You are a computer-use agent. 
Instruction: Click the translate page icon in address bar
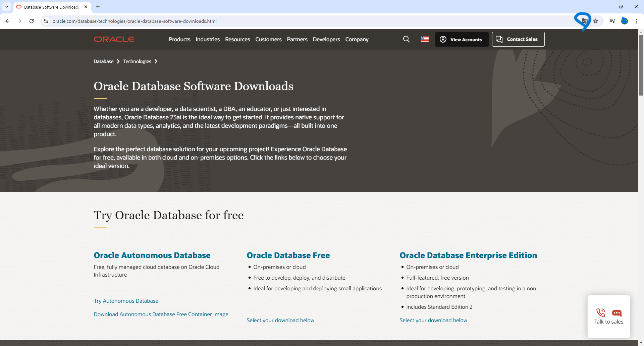(x=585, y=21)
